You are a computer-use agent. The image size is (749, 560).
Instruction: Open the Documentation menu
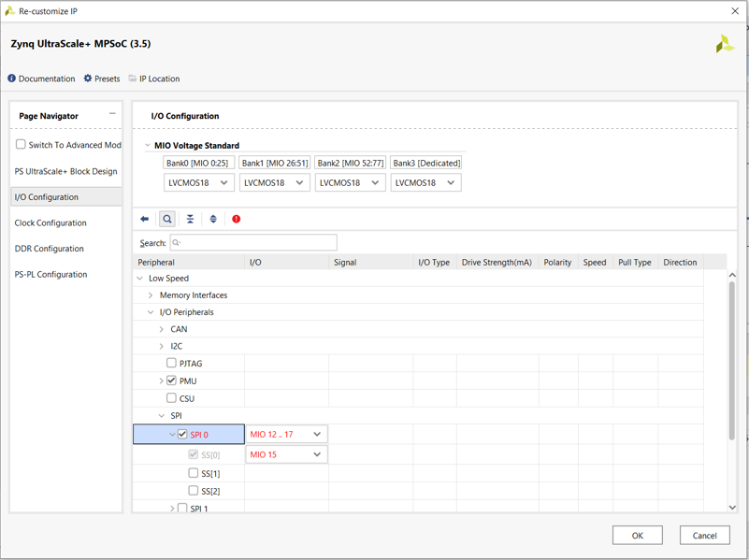[x=40, y=79]
